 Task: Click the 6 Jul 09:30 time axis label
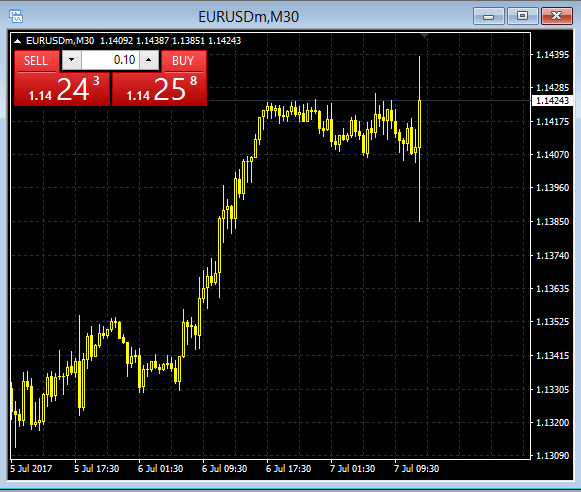click(225, 469)
